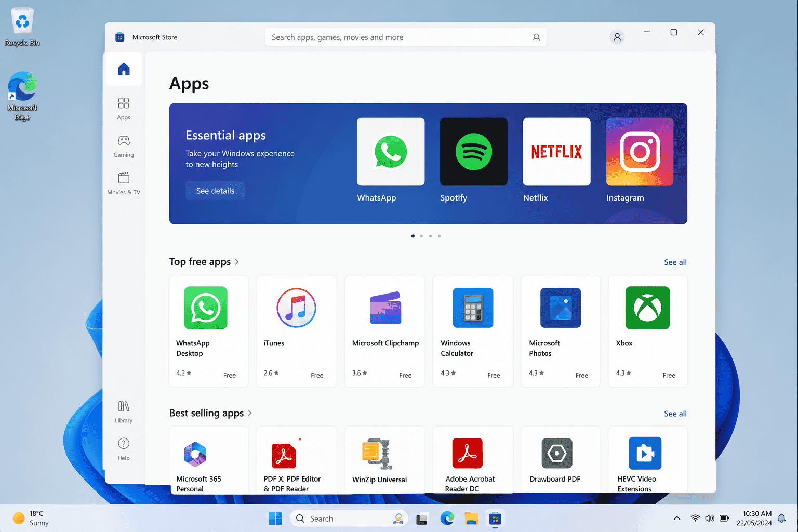Click the iTunes app name text

274,343
